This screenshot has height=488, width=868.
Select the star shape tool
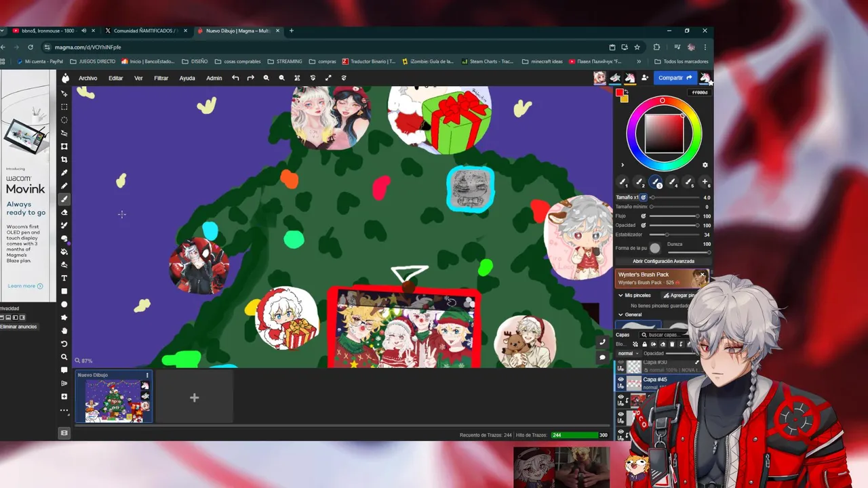64,317
